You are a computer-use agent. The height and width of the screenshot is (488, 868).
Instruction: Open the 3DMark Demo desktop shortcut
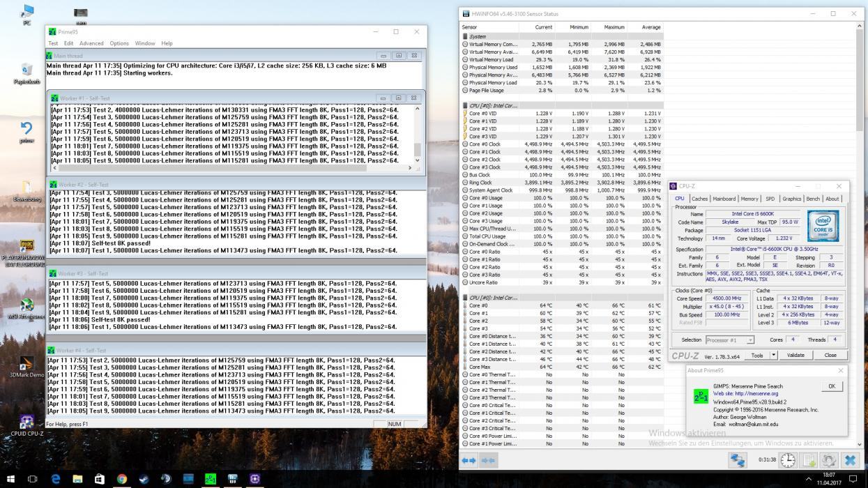click(x=26, y=367)
